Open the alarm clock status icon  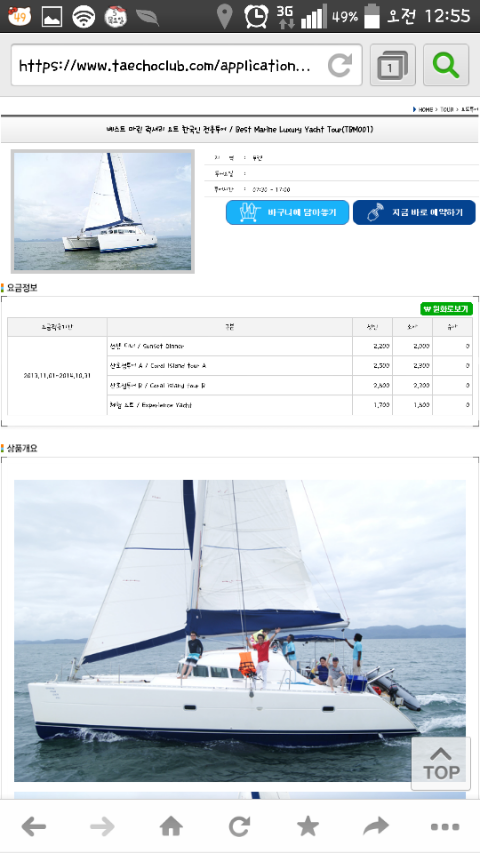pyautogui.click(x=256, y=16)
